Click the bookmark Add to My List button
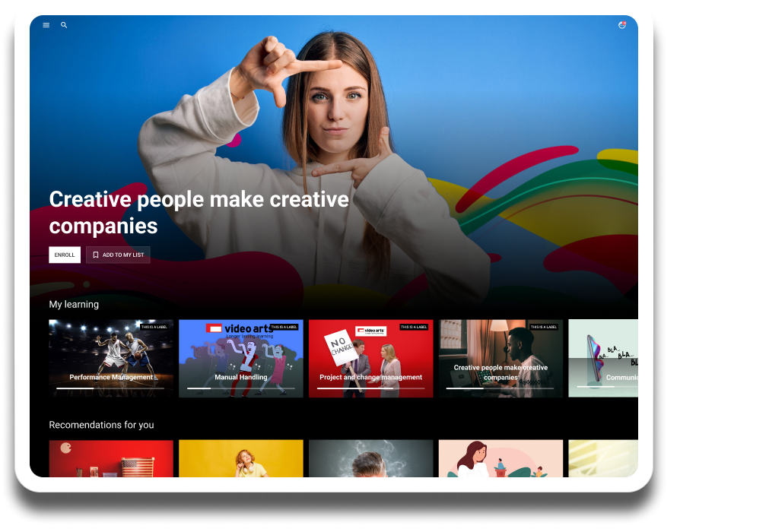The height and width of the screenshot is (532, 769). tap(118, 255)
